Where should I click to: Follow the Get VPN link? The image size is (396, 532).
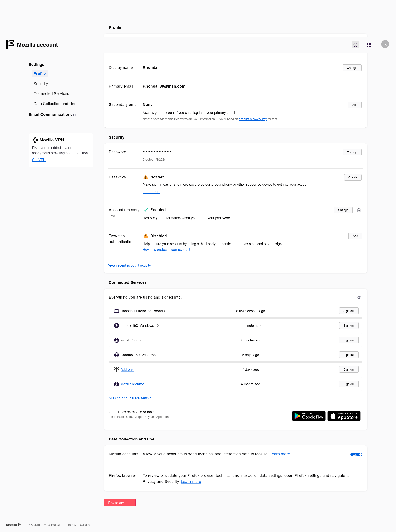click(39, 160)
